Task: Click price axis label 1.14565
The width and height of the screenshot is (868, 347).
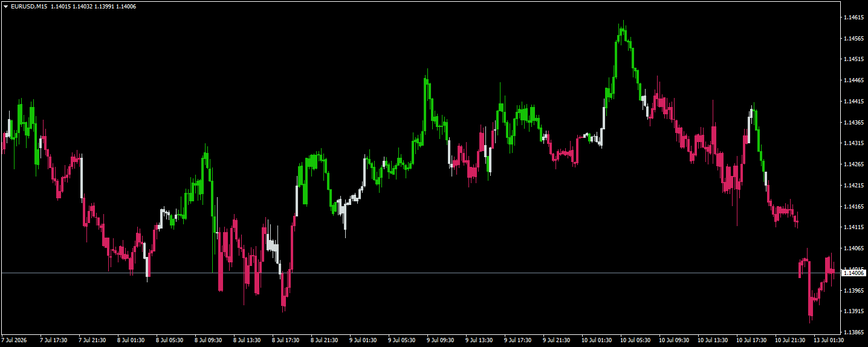Action: pos(853,39)
